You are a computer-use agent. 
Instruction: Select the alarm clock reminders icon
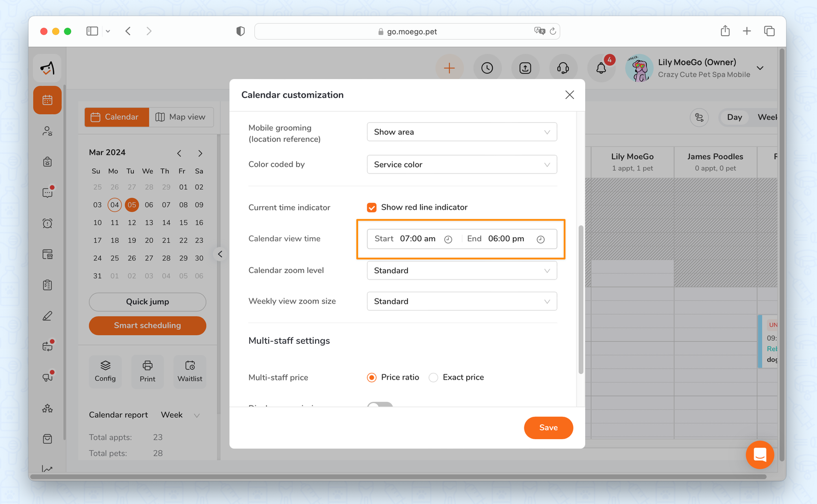(x=47, y=223)
